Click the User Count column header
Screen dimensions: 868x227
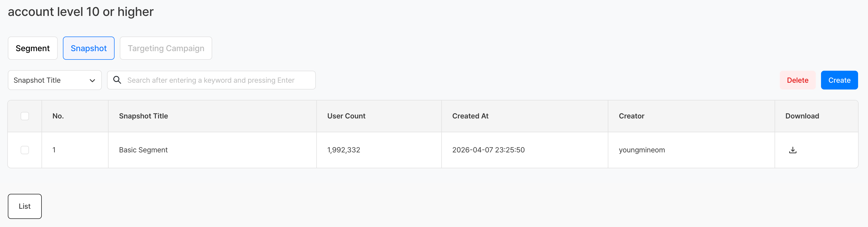click(346, 116)
